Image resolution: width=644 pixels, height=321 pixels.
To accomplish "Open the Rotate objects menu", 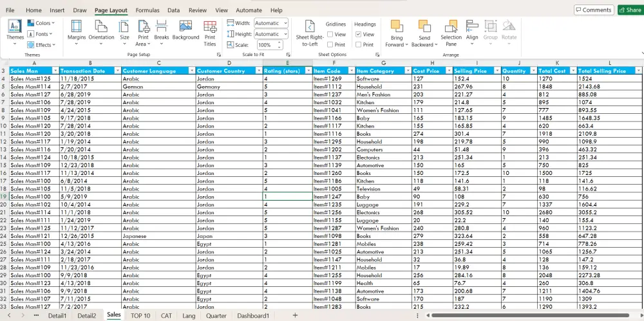I will point(509,32).
